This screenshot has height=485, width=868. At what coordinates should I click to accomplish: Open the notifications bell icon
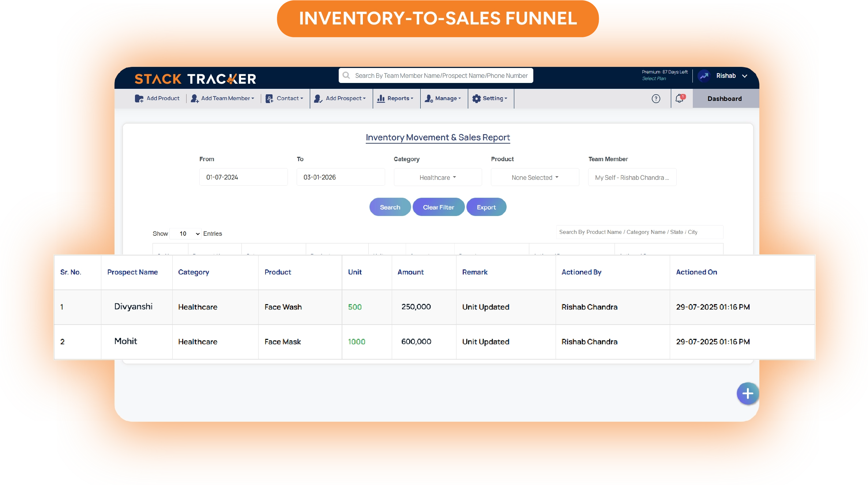pyautogui.click(x=680, y=98)
